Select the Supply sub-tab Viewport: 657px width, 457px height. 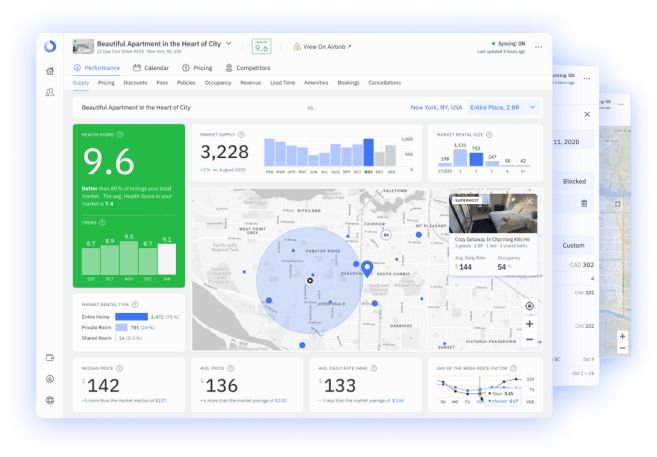(81, 83)
